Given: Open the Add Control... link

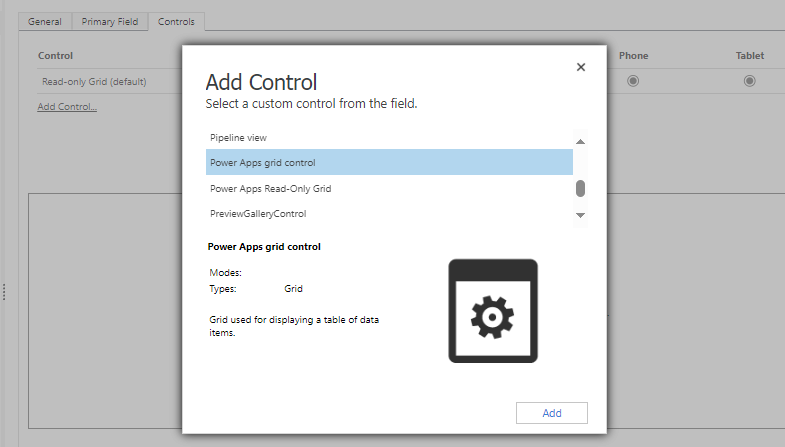Looking at the screenshot, I should click(67, 107).
